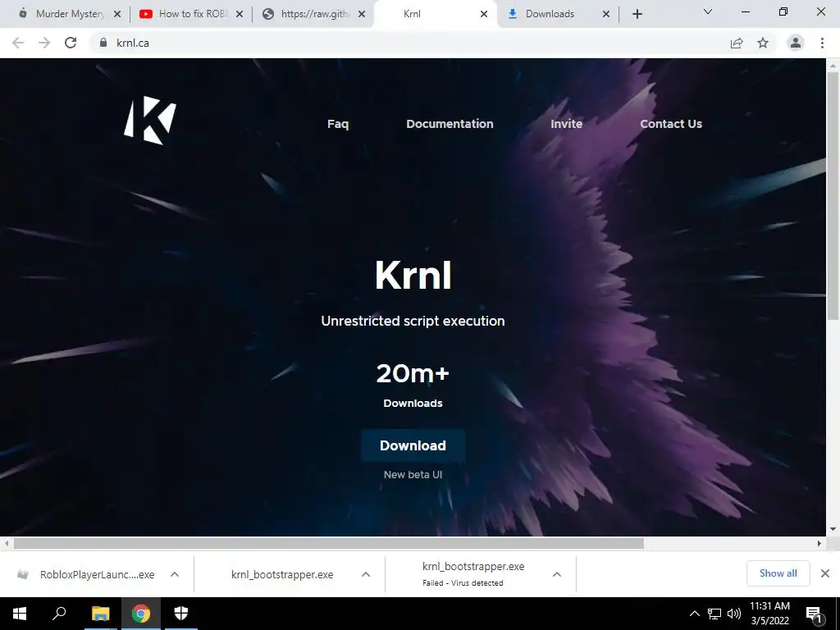
Task: Click the failed krnl_bootstrapper.exe download
Action: pos(472,573)
